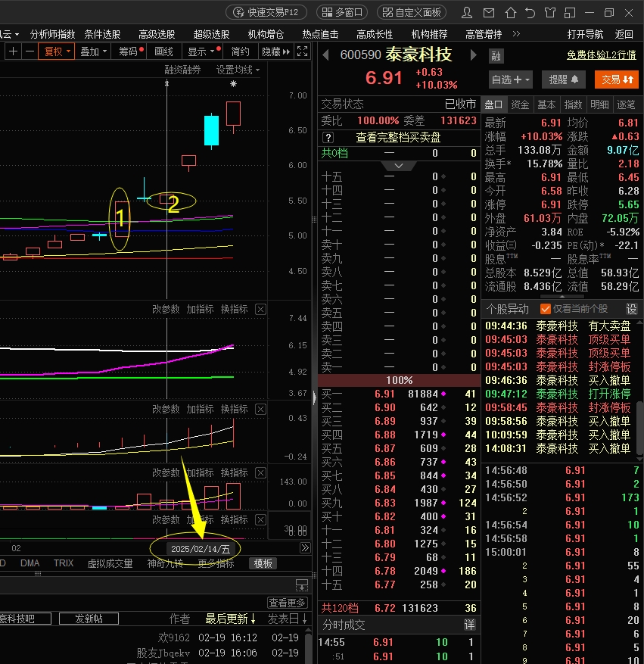Click 查看完整档买卖盘 link
Viewport: 644px width, 664px height.
click(x=398, y=138)
